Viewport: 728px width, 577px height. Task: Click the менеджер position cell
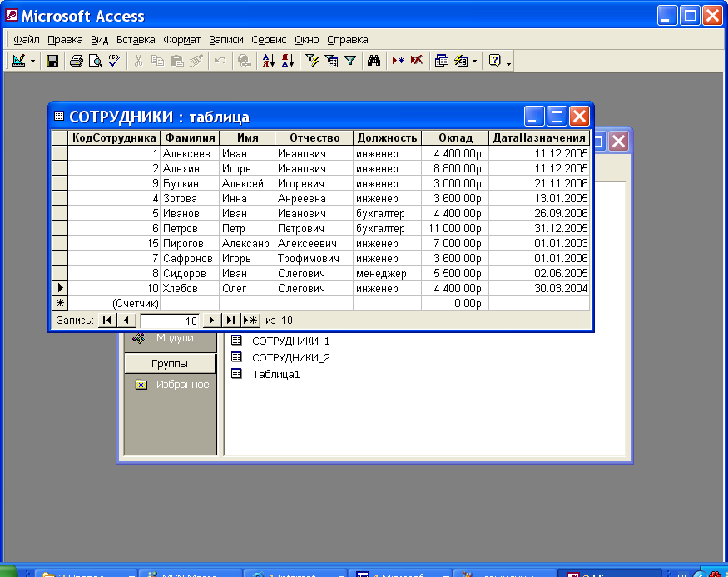click(387, 274)
